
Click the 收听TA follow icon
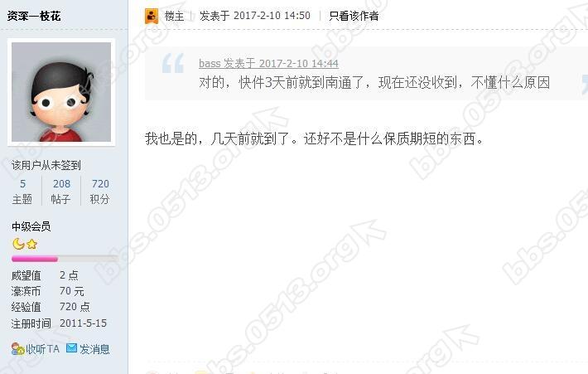(17, 349)
